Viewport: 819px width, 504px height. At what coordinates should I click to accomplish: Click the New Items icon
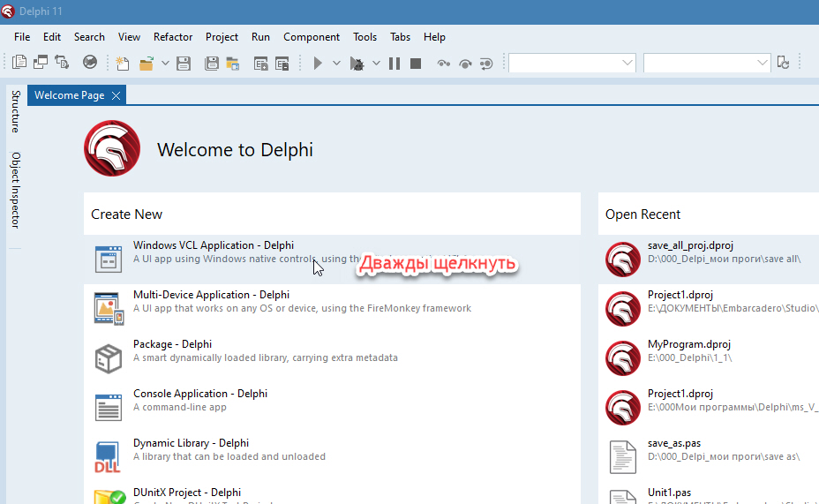click(122, 64)
